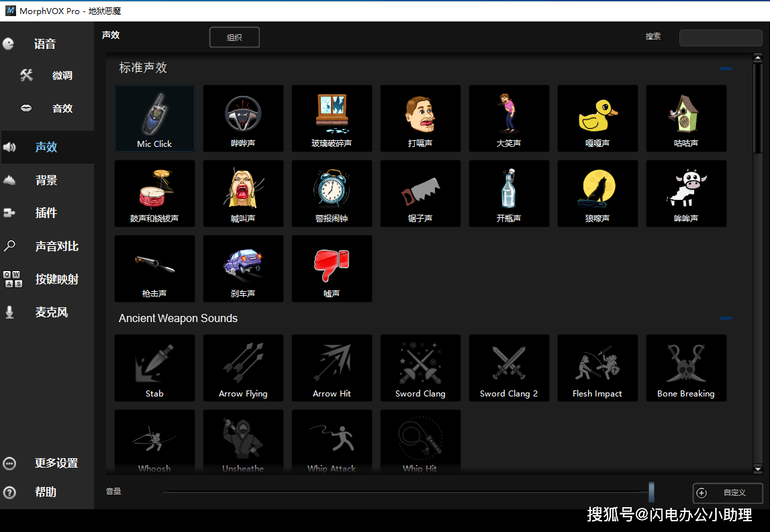Open the 帮助 help page
This screenshot has height=532, width=770.
(x=46, y=492)
